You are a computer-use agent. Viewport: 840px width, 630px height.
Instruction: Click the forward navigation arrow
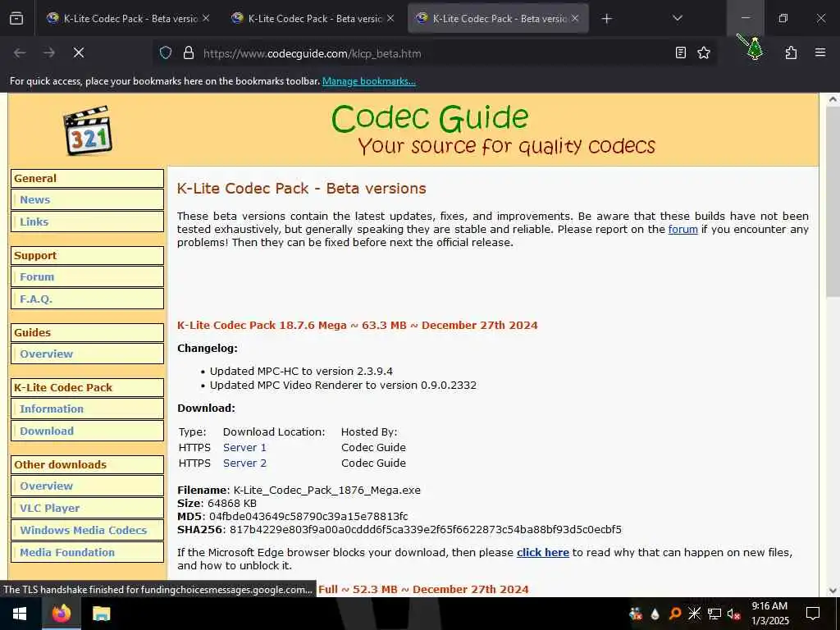point(48,52)
